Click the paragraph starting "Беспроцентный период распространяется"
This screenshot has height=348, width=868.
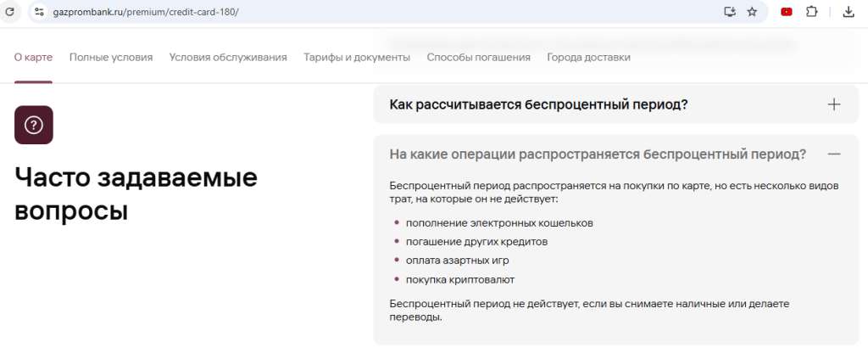614,192
